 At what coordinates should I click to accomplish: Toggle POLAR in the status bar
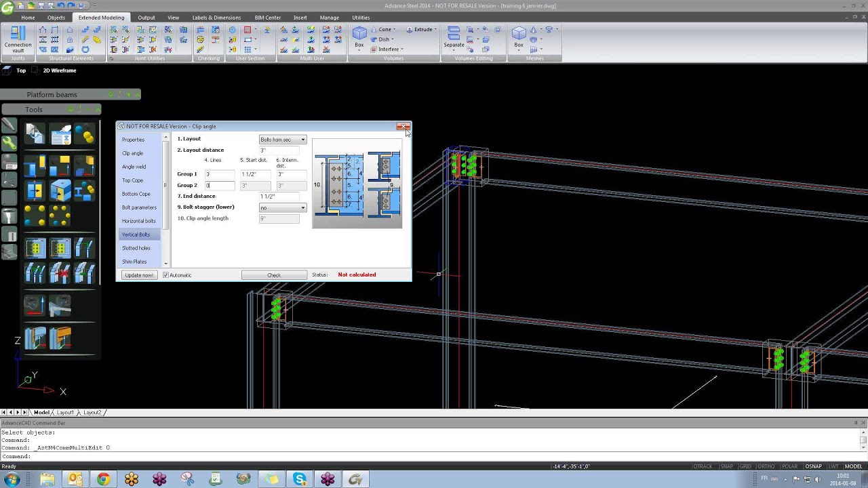point(789,466)
